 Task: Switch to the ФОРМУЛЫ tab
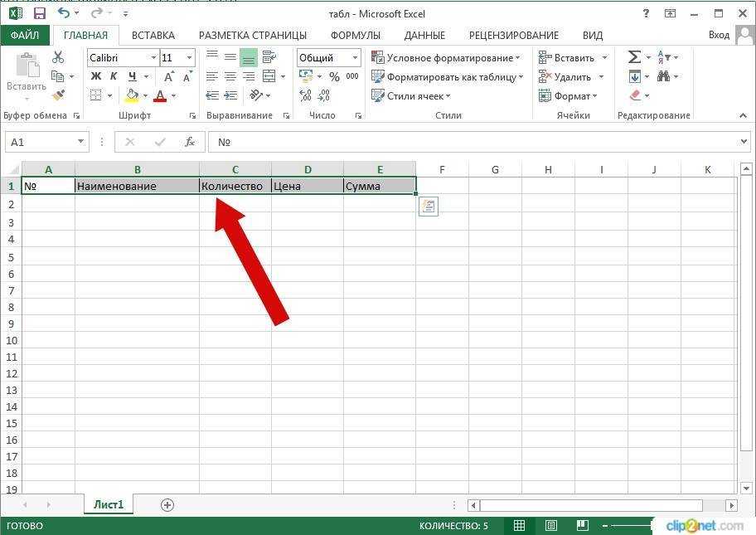click(x=356, y=35)
